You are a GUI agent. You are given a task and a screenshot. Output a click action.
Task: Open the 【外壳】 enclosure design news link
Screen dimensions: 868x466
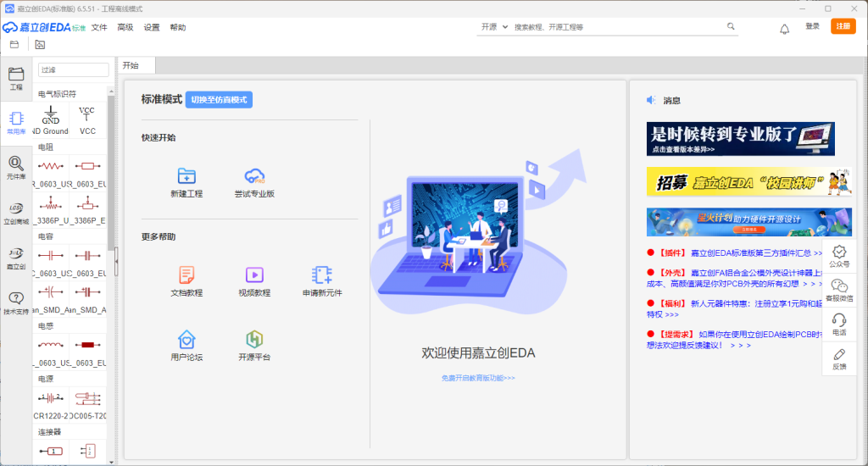coord(735,279)
